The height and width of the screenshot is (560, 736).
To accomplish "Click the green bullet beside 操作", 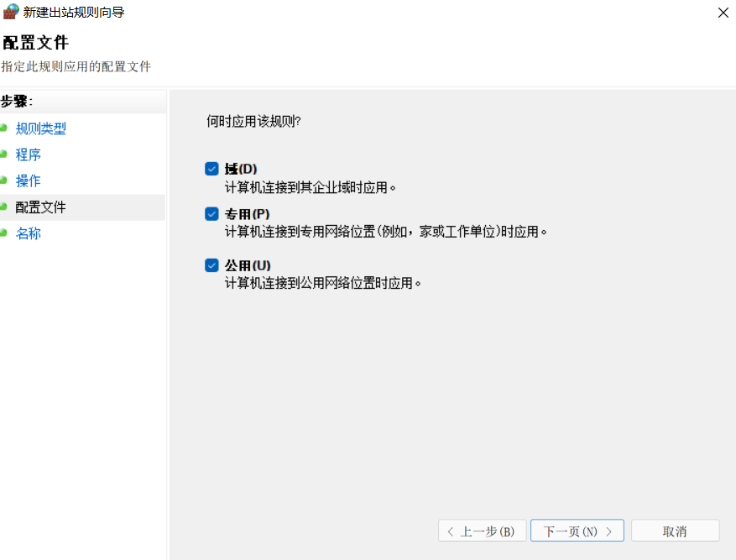I will point(3,181).
